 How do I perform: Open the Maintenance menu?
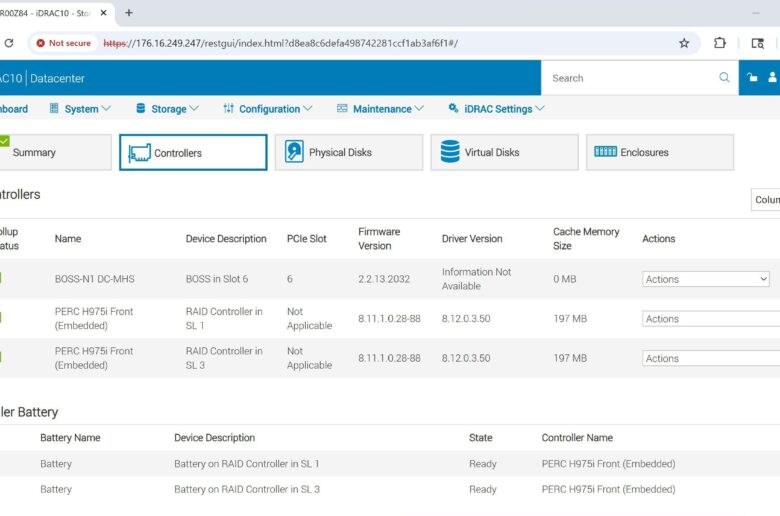(381, 109)
